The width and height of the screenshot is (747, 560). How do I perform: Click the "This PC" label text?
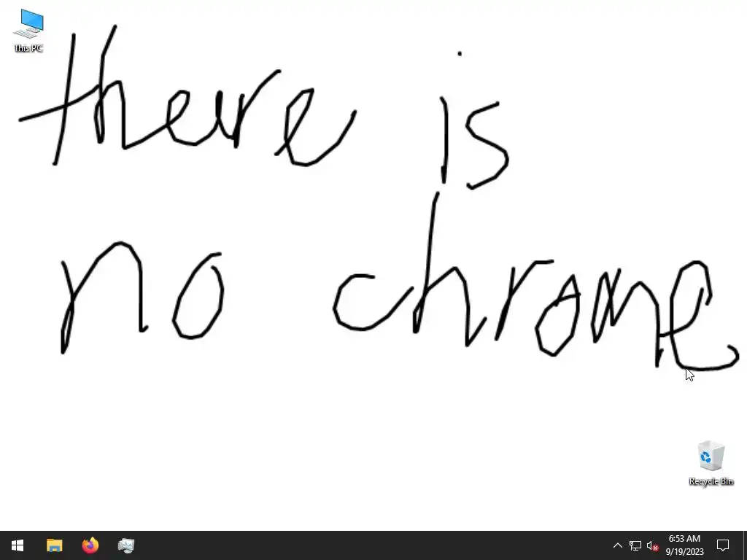[28, 48]
